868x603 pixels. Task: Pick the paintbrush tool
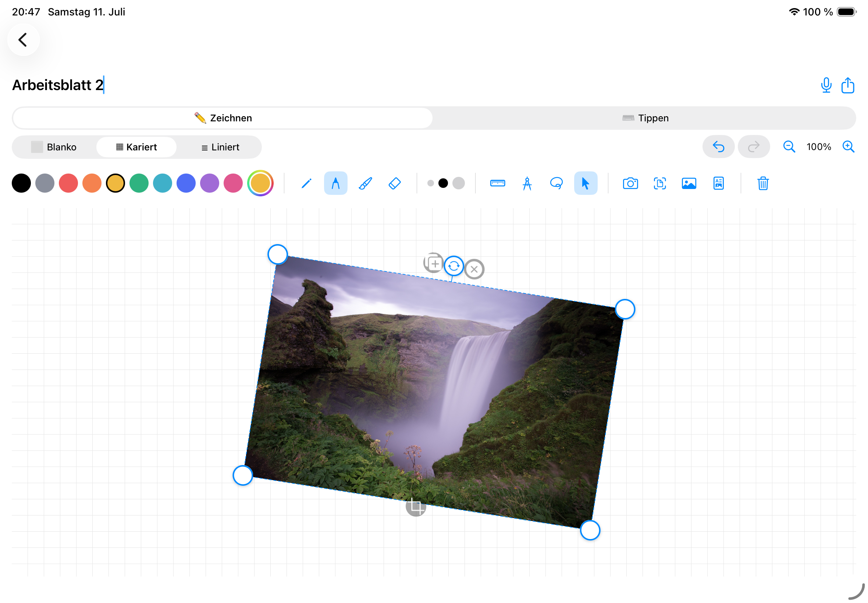click(x=365, y=183)
